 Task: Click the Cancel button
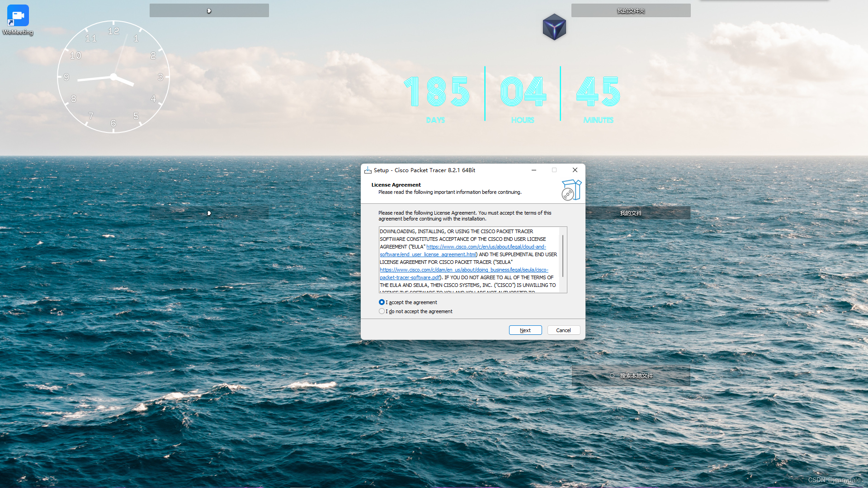[563, 330]
